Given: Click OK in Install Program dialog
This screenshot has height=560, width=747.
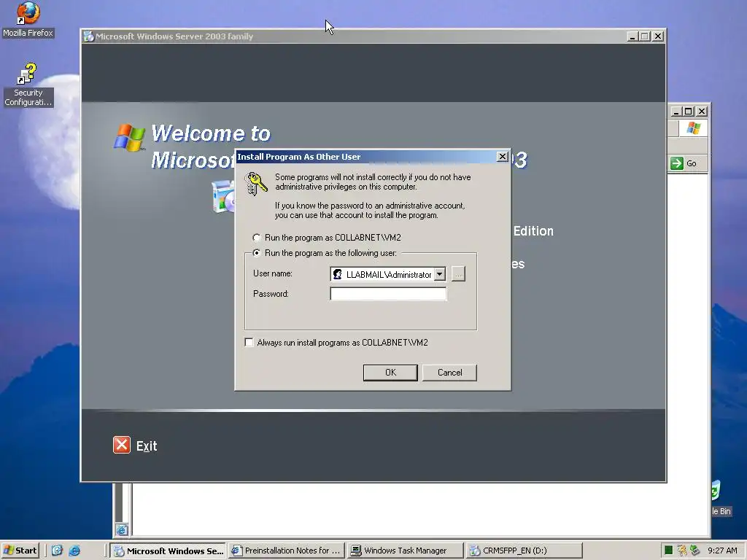Looking at the screenshot, I should [x=390, y=373].
